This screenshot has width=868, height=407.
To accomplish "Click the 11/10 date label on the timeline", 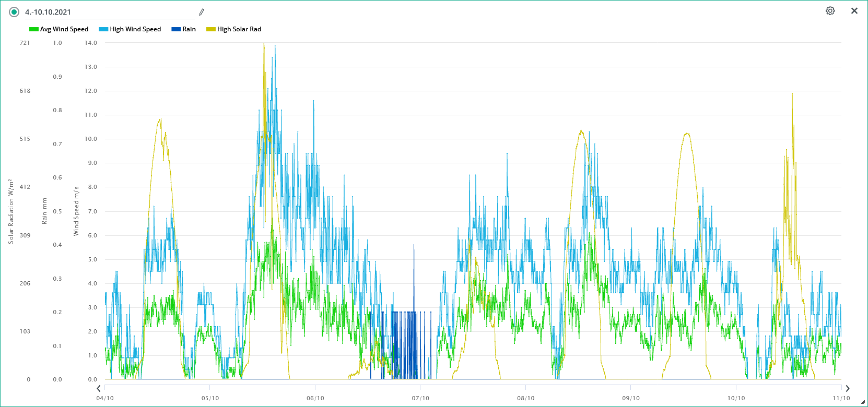I will pyautogui.click(x=841, y=398).
